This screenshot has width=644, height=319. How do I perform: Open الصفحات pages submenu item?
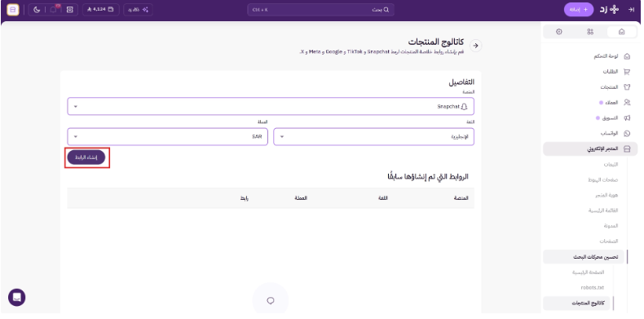coord(609,241)
